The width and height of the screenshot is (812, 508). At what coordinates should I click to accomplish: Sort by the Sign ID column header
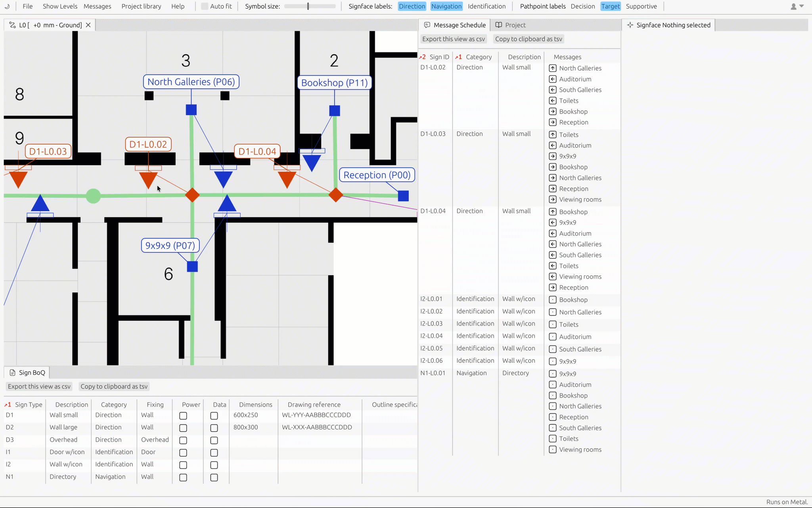click(439, 57)
